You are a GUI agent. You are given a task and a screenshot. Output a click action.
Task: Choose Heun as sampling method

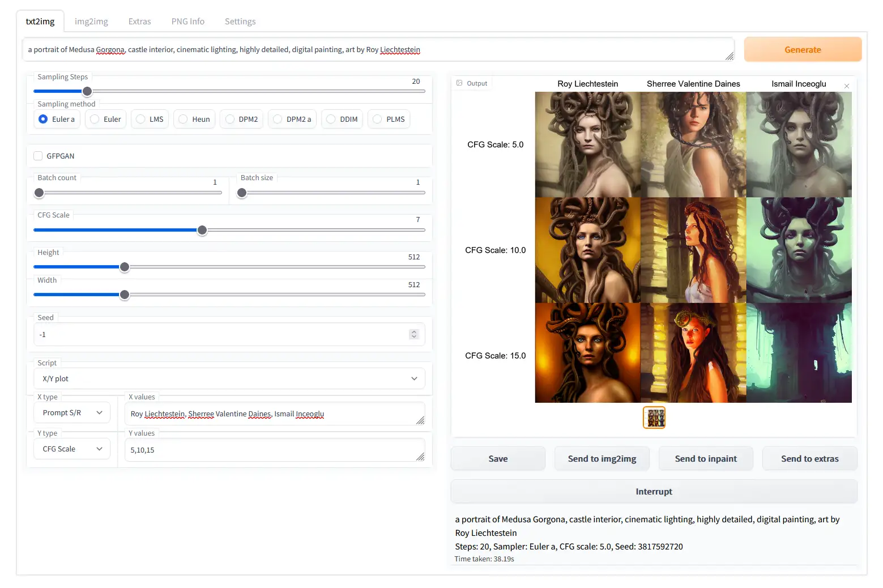(x=184, y=119)
